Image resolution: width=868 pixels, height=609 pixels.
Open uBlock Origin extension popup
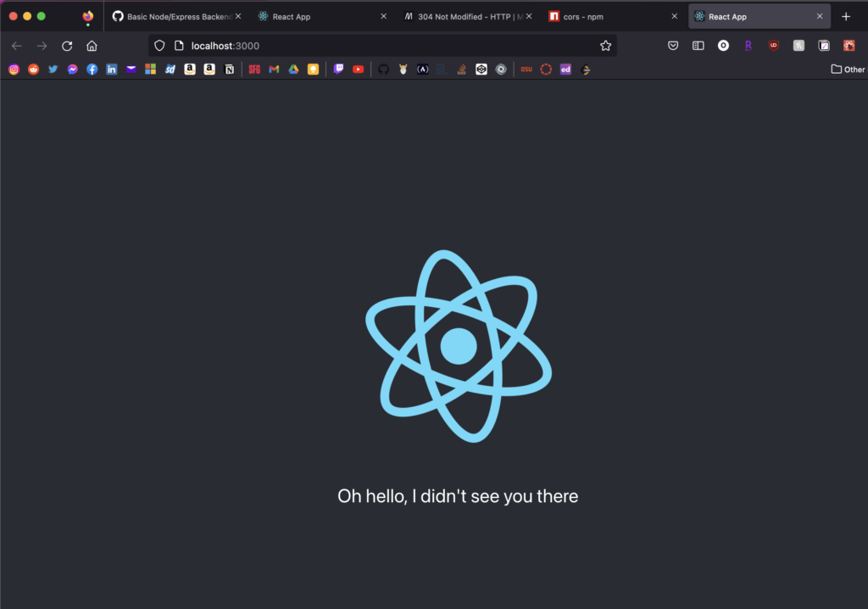click(774, 46)
